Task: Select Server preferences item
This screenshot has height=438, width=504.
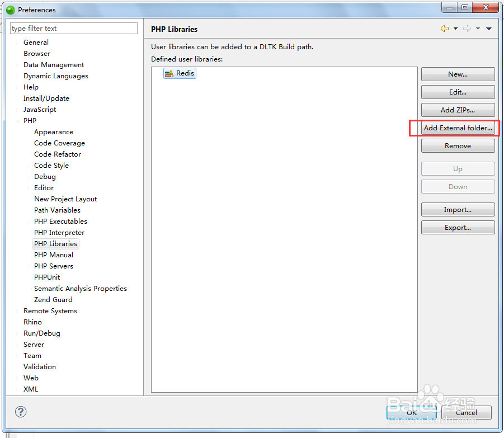Action: [34, 345]
